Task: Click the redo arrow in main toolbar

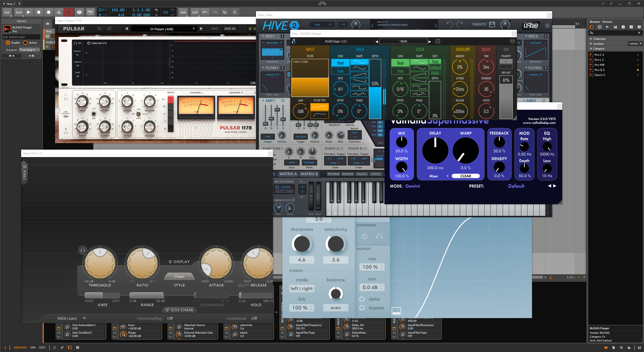Action: pos(215,12)
